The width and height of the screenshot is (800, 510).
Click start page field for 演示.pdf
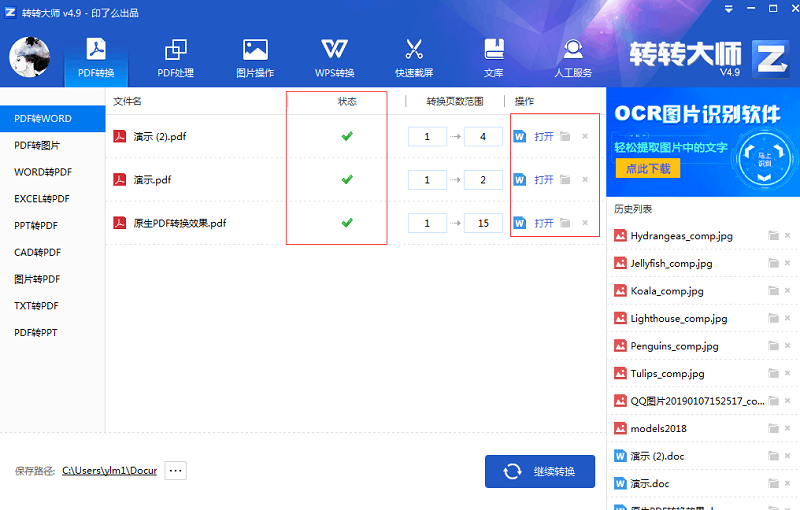point(427,180)
